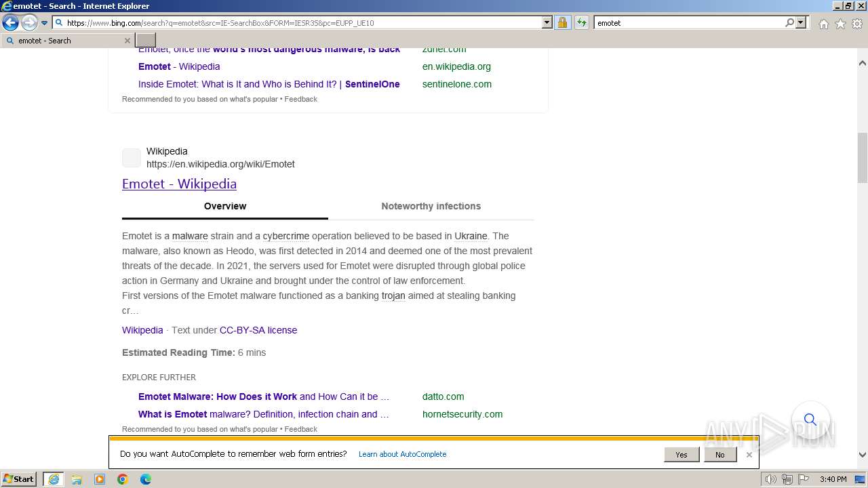Click the 3:40 PM system clock
The height and width of the screenshot is (488, 868).
(x=833, y=479)
